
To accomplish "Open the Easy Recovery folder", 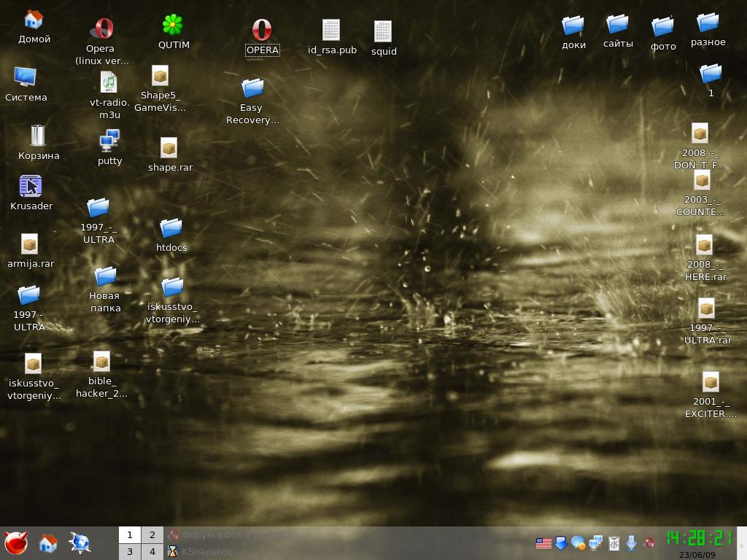I will 252,88.
